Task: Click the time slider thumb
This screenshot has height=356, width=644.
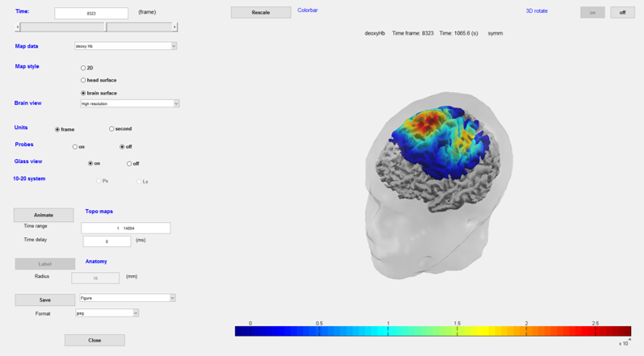Action: pyautogui.click(x=106, y=27)
